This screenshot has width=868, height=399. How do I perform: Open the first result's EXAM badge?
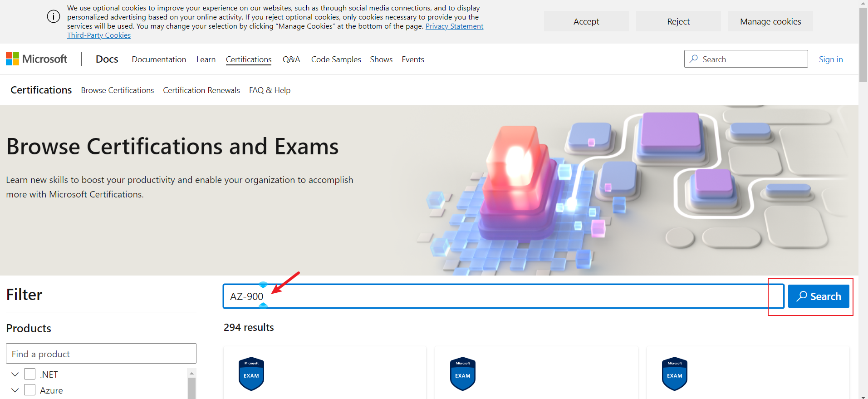click(251, 374)
